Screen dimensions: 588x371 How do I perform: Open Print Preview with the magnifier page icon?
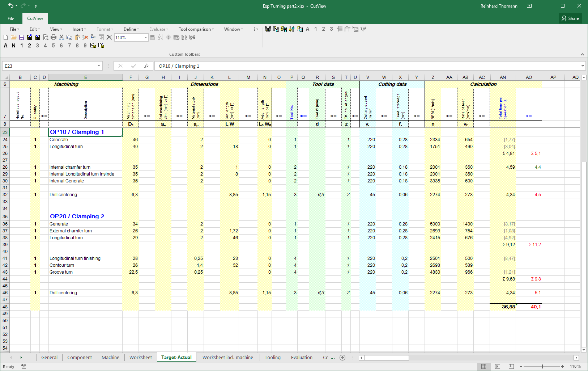click(46, 37)
